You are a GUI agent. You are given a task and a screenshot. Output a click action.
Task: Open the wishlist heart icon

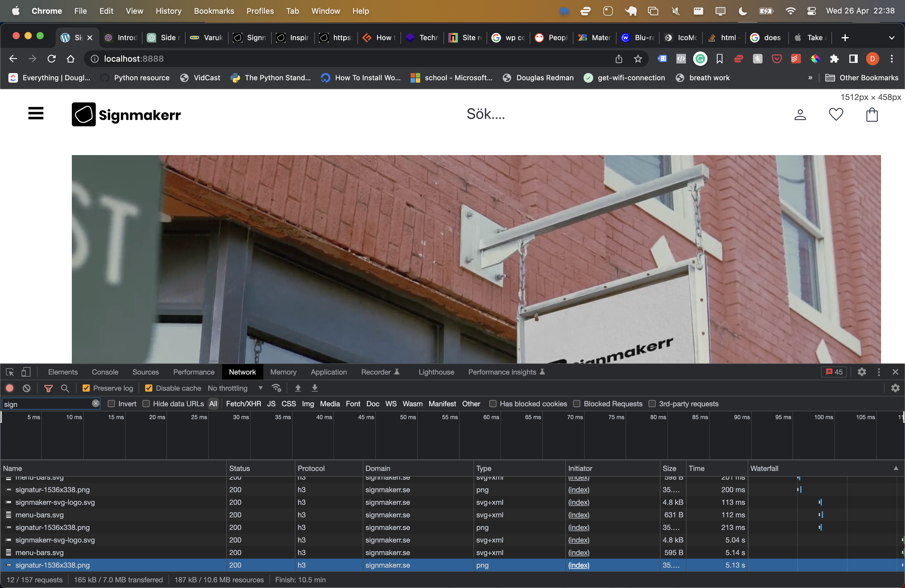point(836,114)
